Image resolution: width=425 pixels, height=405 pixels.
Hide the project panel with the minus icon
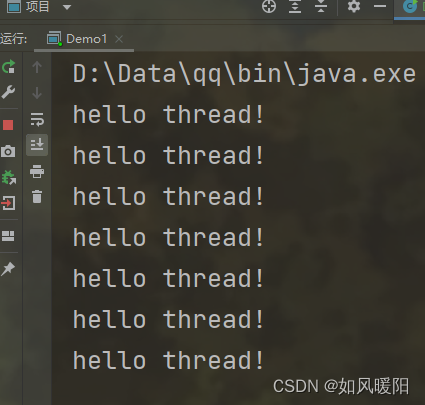tap(380, 6)
